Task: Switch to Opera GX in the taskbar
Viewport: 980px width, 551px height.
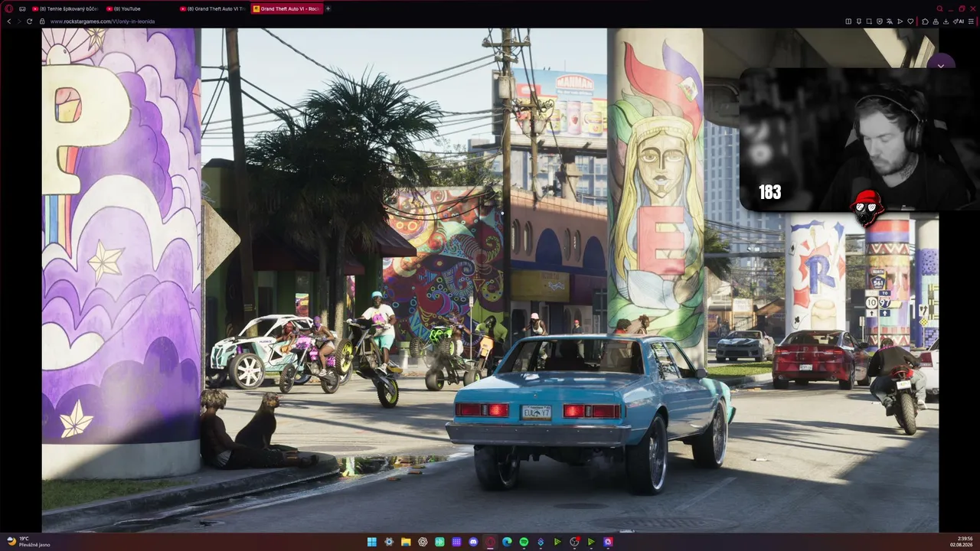Action: pos(490,542)
